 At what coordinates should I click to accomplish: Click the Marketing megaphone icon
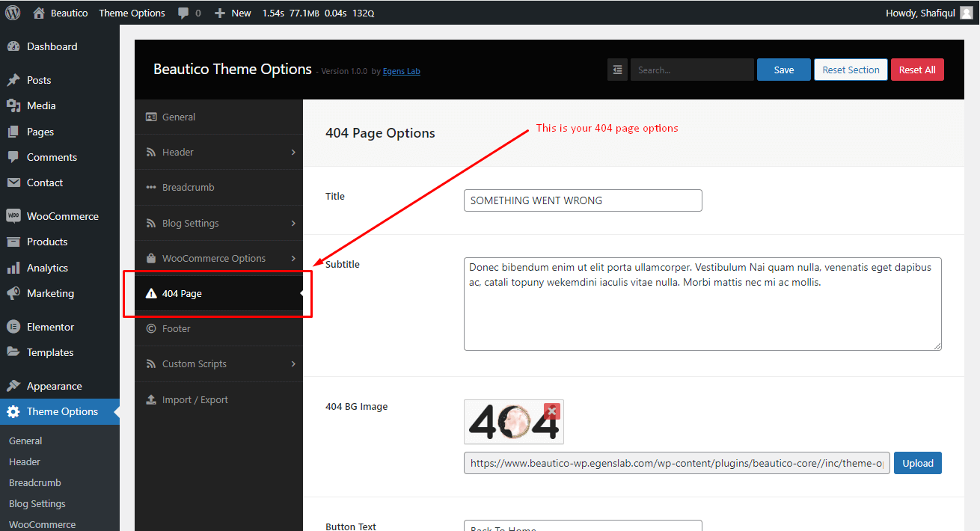pyautogui.click(x=13, y=293)
